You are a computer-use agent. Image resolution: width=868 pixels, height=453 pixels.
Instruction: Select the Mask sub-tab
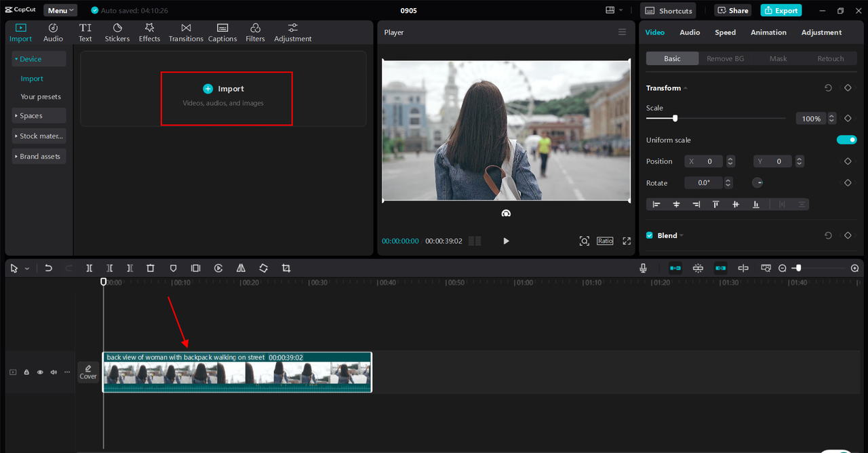pyautogui.click(x=778, y=58)
